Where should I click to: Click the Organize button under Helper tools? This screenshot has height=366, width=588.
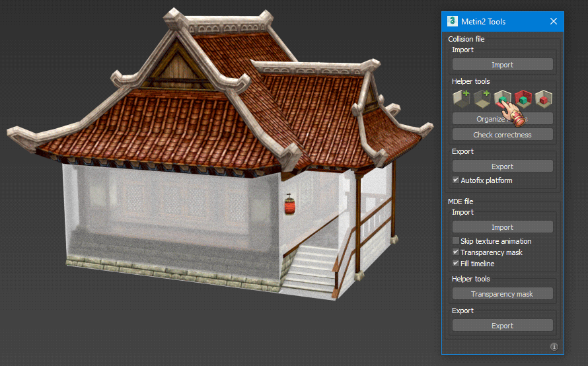pos(503,118)
